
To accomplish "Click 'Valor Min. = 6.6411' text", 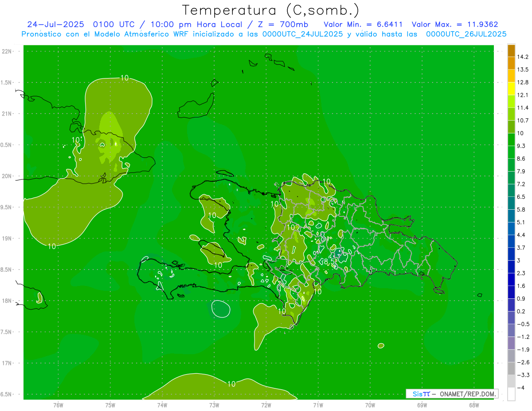I will pos(363,24).
